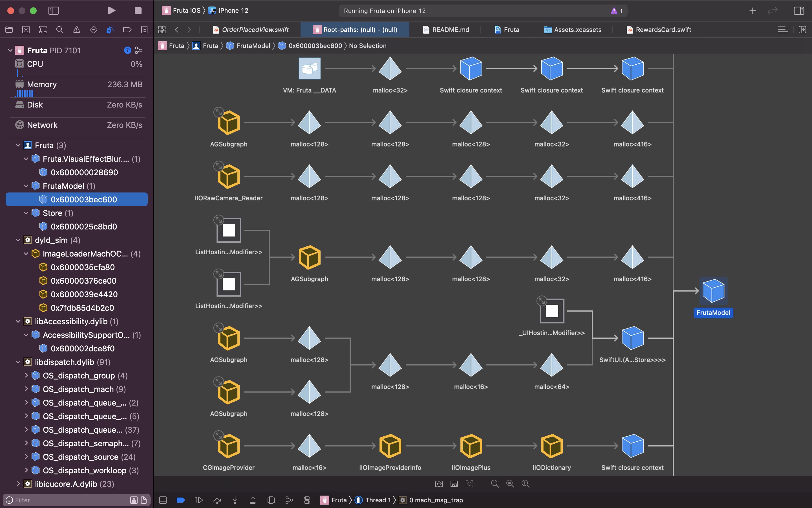Open the Assets.xcassets tab

point(572,30)
